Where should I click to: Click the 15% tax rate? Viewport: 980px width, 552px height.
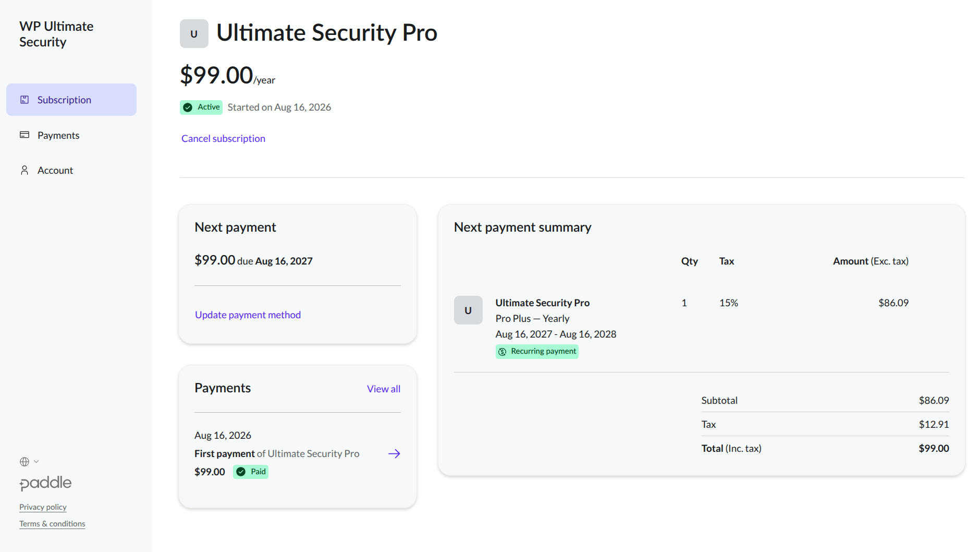[729, 303]
